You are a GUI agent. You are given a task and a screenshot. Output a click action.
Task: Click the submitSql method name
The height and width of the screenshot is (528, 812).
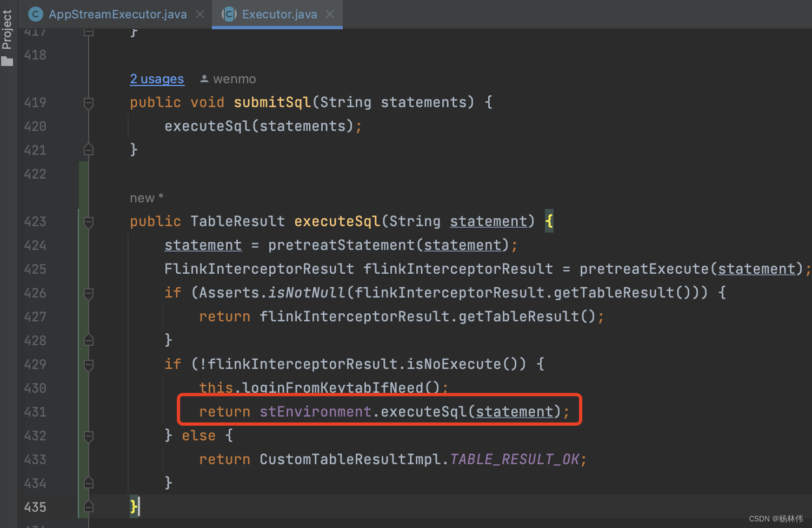coord(272,102)
